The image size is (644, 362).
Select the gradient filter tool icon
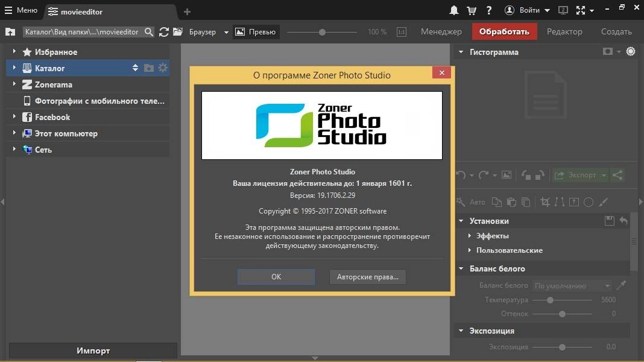574,202
